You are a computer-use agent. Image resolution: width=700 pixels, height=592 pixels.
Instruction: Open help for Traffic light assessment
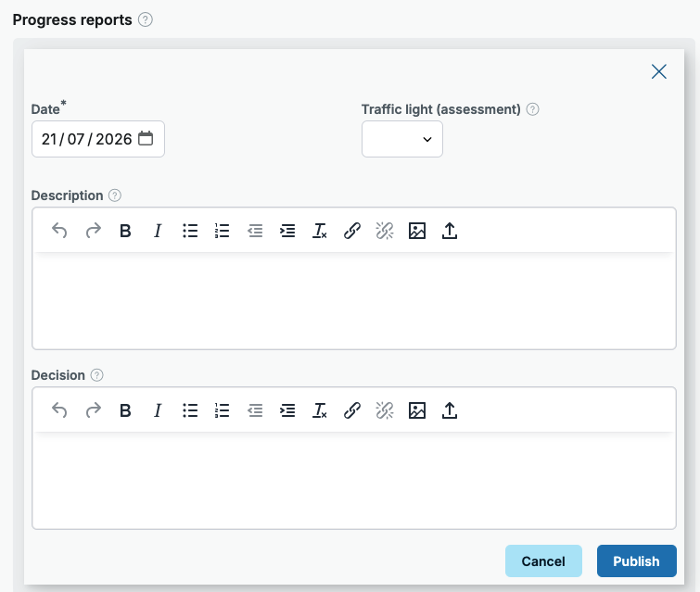[532, 109]
